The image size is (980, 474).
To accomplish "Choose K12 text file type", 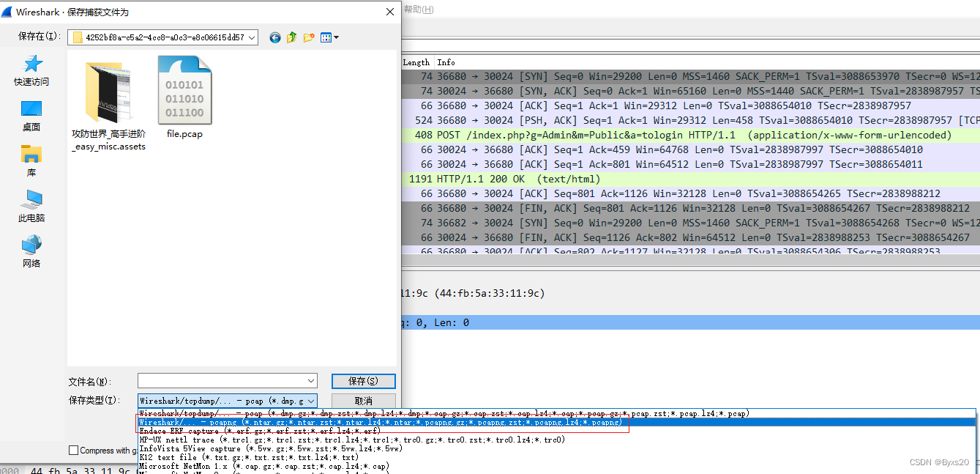I will point(557,457).
